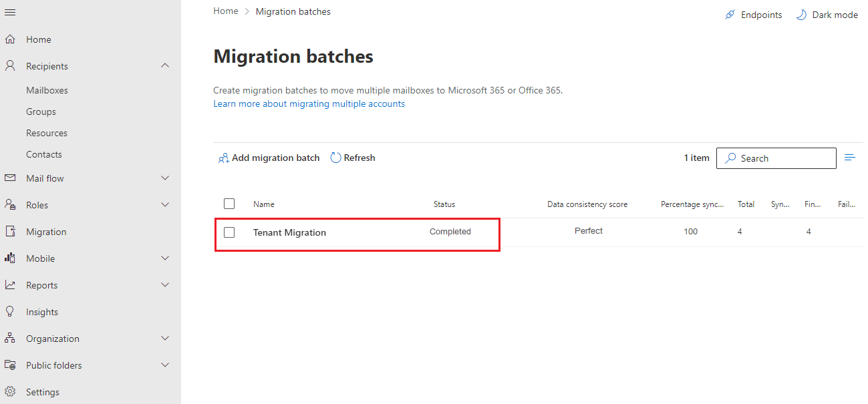Open the Organization menu item
Viewport: 868px width, 404px height.
52,339
